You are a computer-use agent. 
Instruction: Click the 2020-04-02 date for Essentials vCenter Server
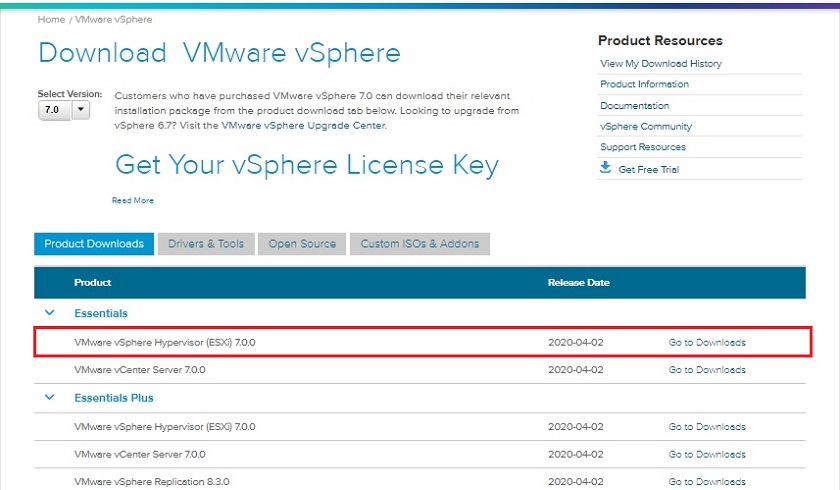(575, 370)
